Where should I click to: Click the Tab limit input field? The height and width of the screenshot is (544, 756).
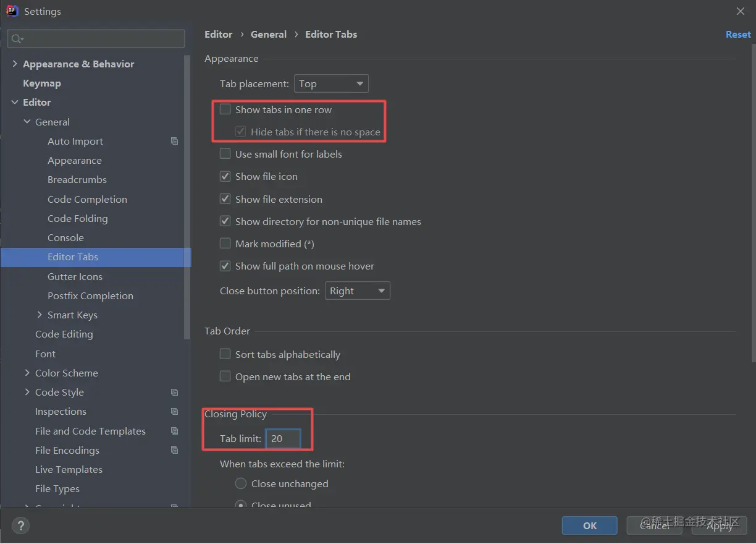283,439
